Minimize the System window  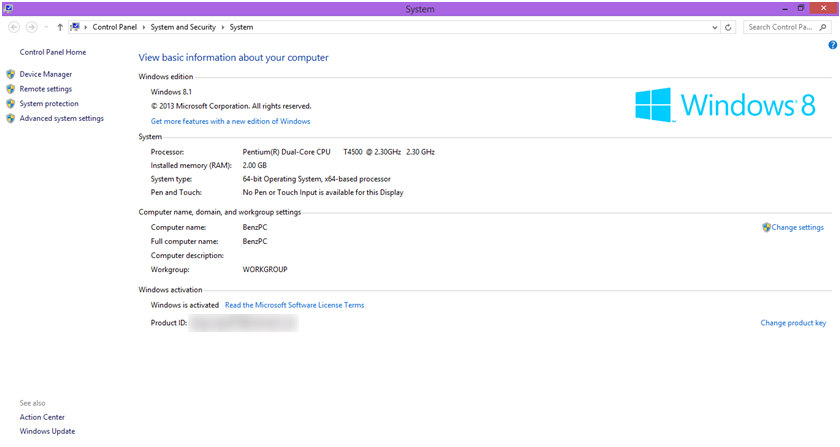coord(785,9)
